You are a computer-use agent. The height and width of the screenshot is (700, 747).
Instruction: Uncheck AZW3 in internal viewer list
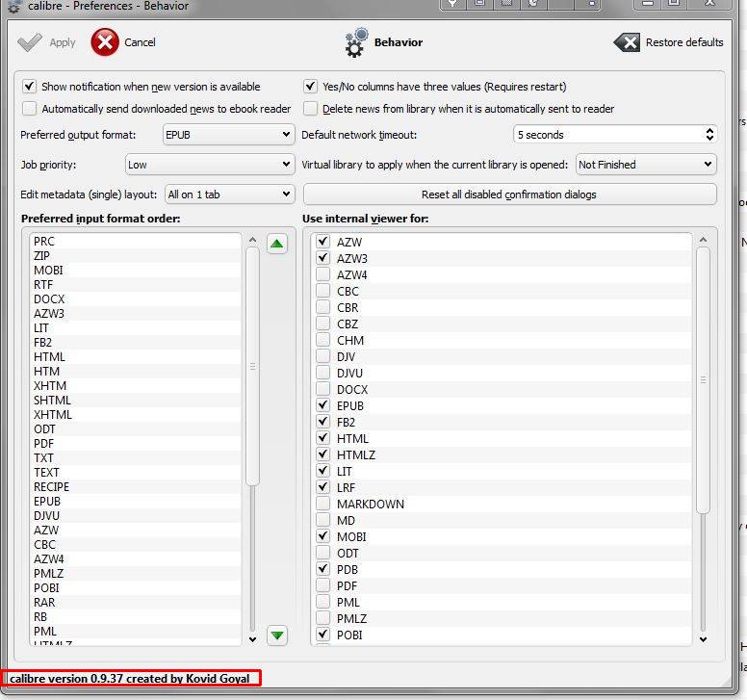(323, 258)
